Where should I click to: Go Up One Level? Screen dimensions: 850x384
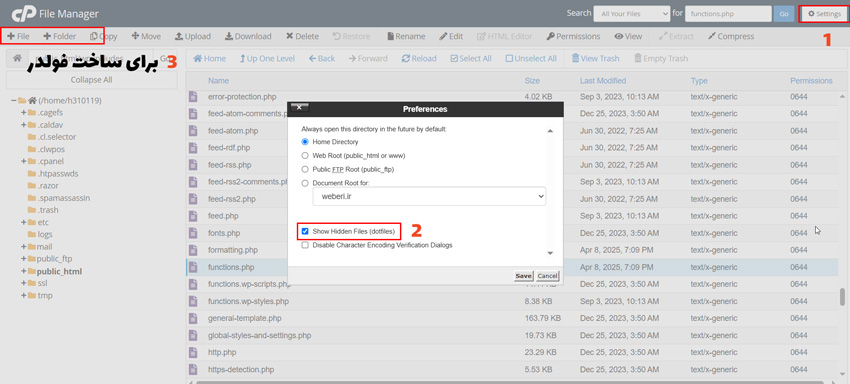(x=267, y=58)
